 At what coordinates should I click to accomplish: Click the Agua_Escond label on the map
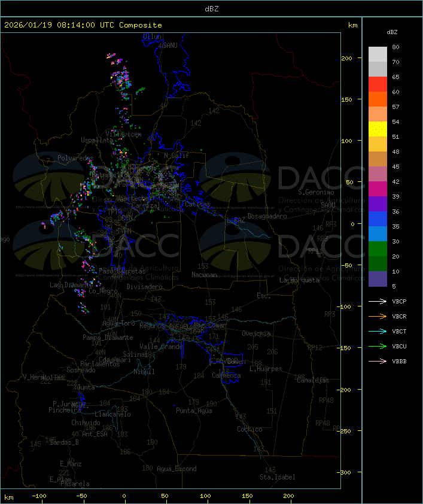(176, 469)
